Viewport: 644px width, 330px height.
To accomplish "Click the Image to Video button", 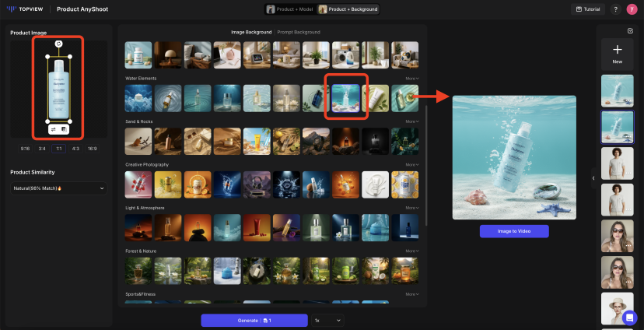I will click(x=514, y=231).
